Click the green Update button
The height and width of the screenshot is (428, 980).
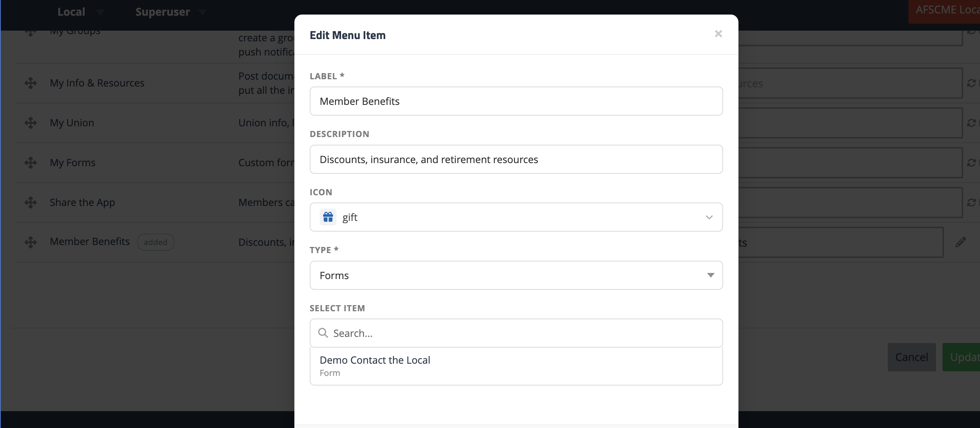961,357
